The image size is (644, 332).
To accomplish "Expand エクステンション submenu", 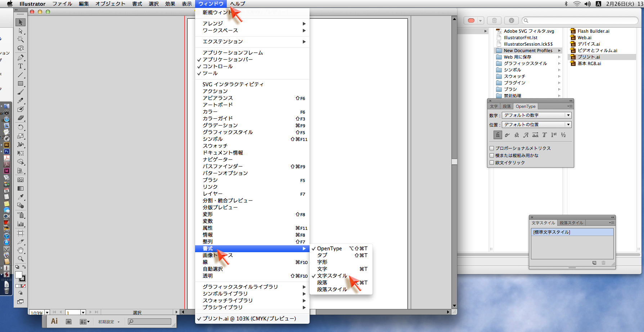I will (252, 42).
